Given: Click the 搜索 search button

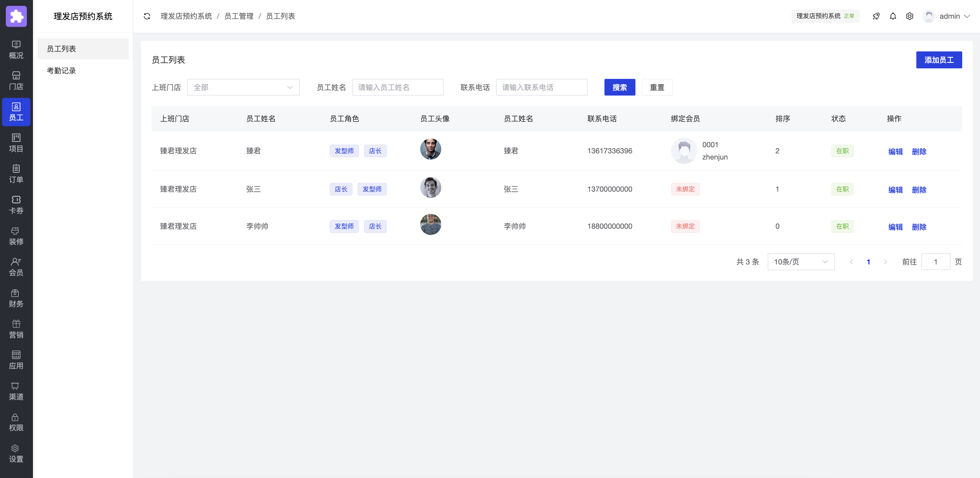Looking at the screenshot, I should point(619,87).
